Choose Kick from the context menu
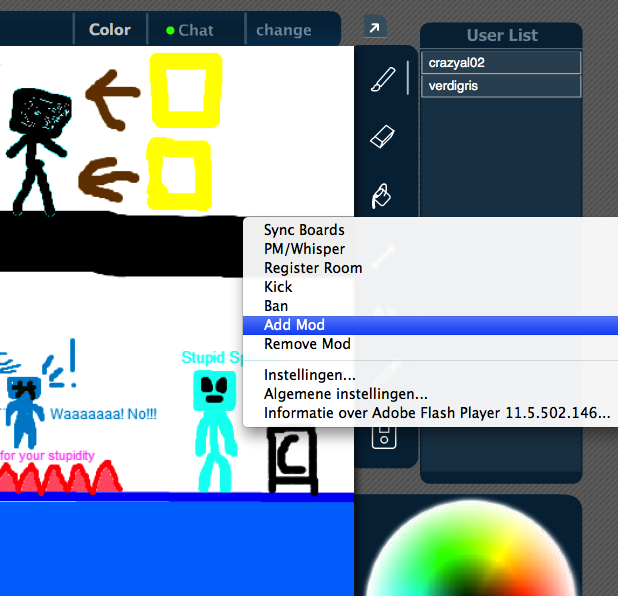The height and width of the screenshot is (596, 618). tap(278, 287)
